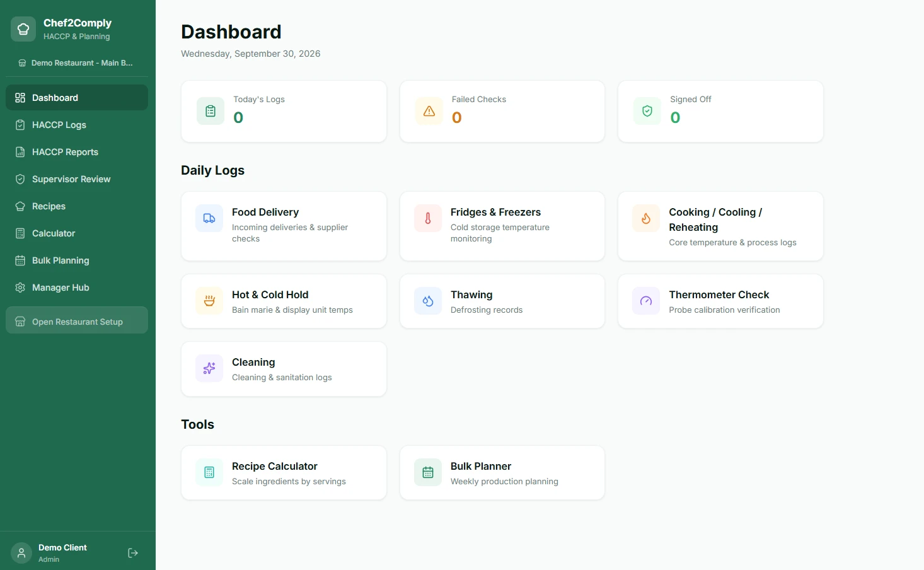This screenshot has width=924, height=570.
Task: Click the Hot & Cold Hold pot icon
Action: [209, 301]
